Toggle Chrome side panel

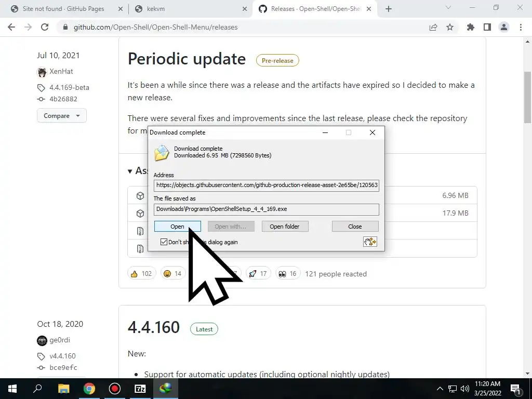487,27
